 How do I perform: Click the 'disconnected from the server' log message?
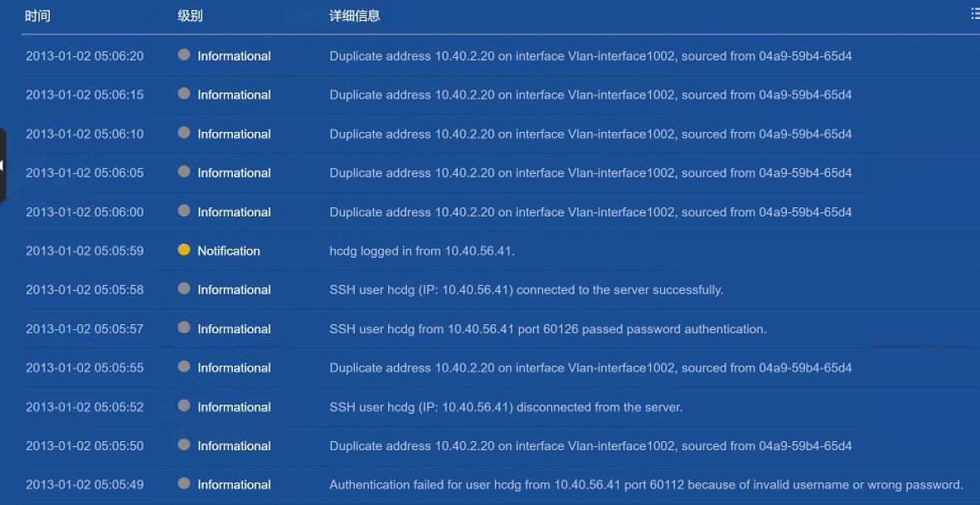[x=506, y=407]
